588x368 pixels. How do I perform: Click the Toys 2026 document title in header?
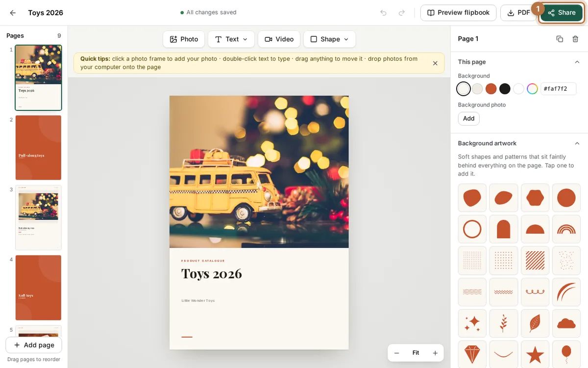click(46, 13)
